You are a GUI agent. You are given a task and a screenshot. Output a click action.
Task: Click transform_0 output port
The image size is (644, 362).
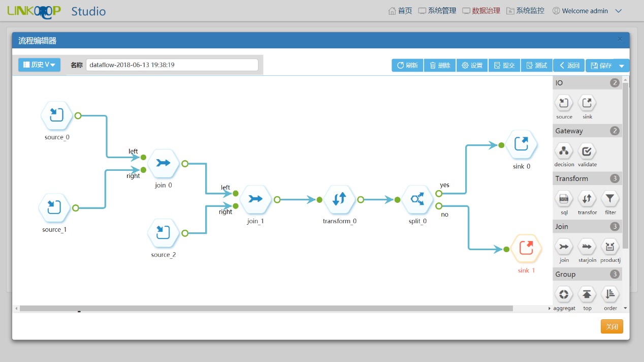coord(360,199)
